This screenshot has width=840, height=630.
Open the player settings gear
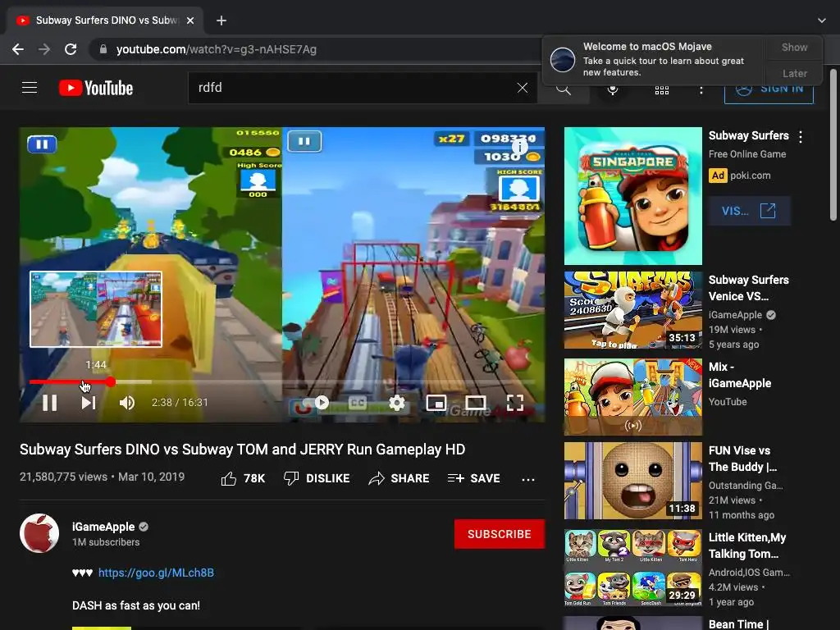tap(396, 402)
